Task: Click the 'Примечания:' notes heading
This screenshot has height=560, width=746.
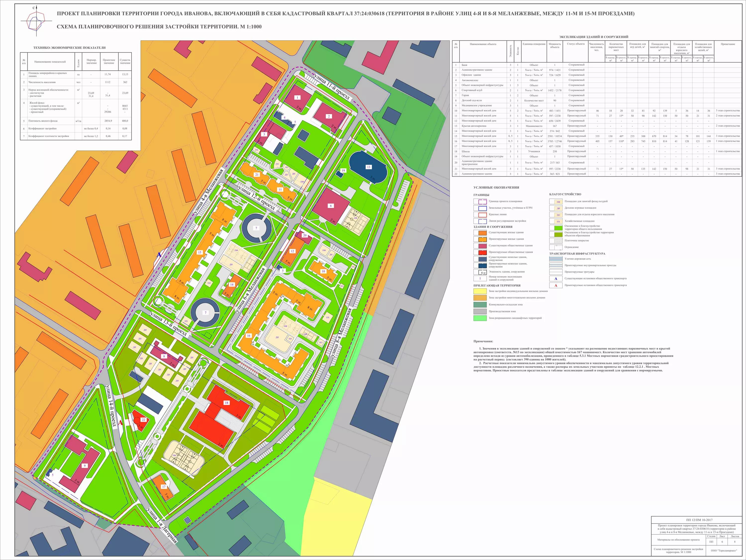Action: 483,341
